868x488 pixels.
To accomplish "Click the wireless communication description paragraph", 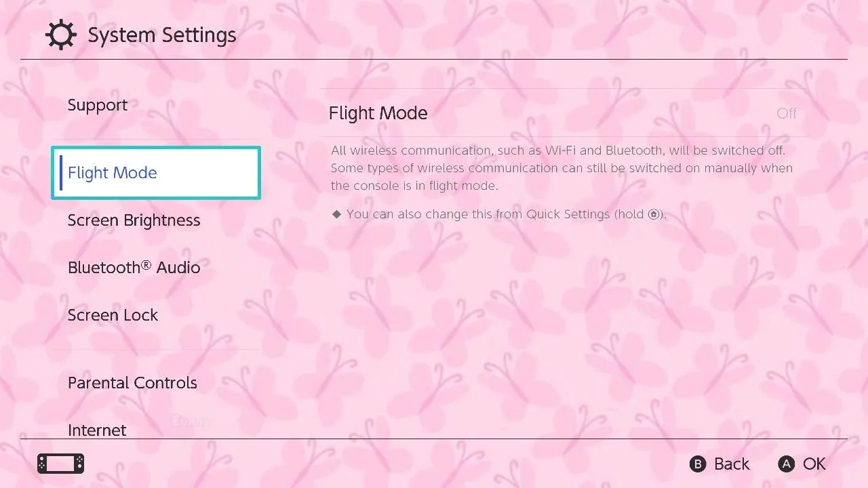I will click(561, 168).
